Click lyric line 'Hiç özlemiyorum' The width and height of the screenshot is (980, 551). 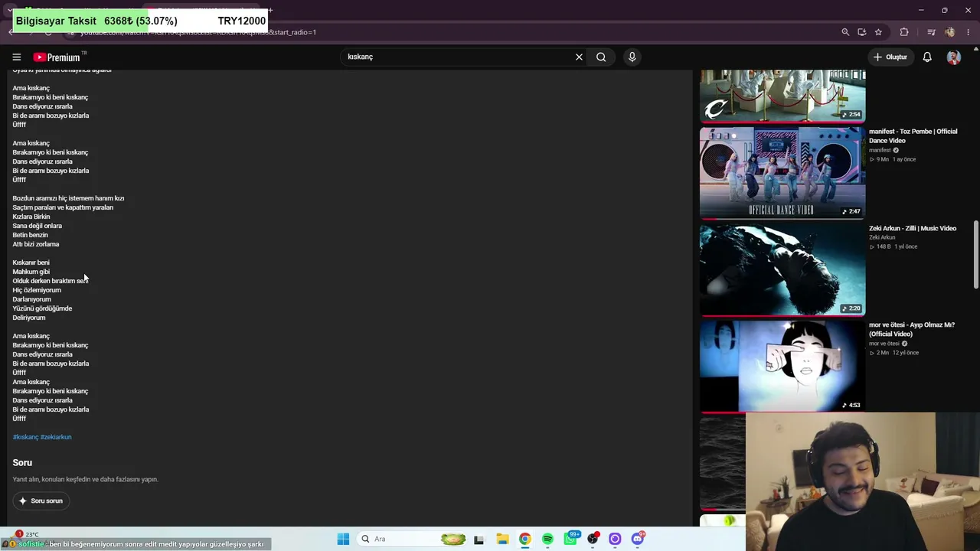tap(37, 290)
